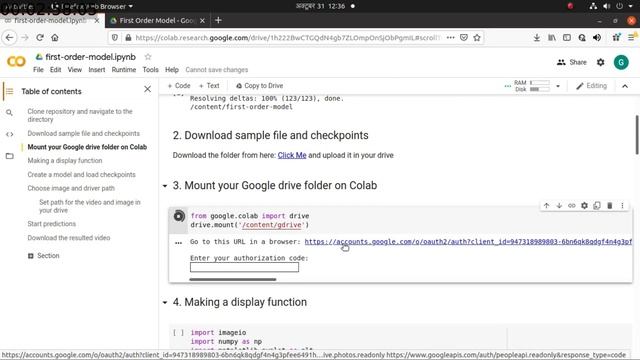Focus the authorization code input field

(x=244, y=267)
